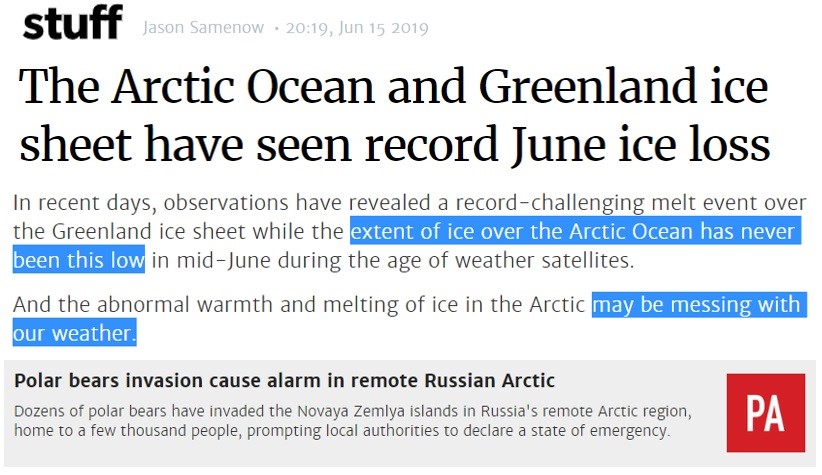Click 'Russian Arctic' in related story title
This screenshot has width=822, height=475.
coord(489,381)
